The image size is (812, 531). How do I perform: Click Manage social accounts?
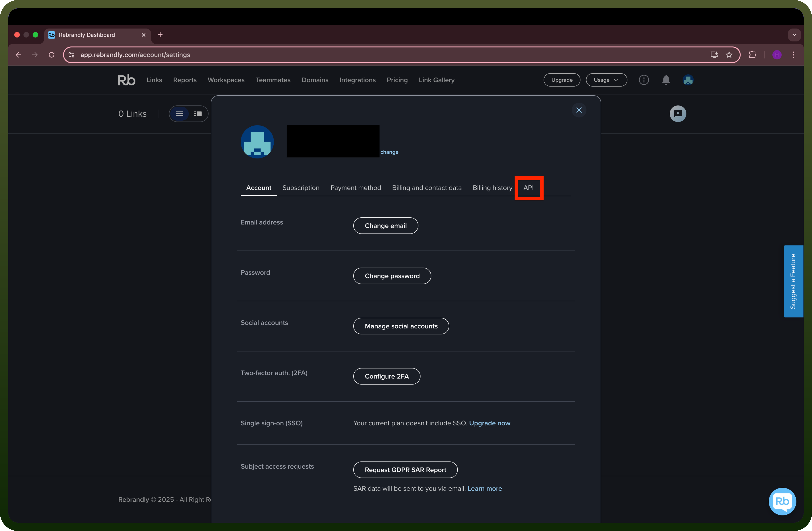coord(401,326)
